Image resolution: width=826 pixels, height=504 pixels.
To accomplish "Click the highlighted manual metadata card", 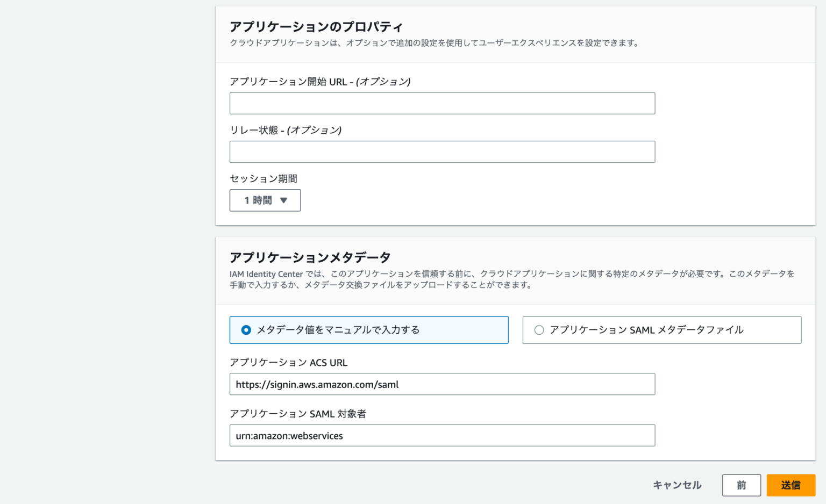I will point(369,330).
